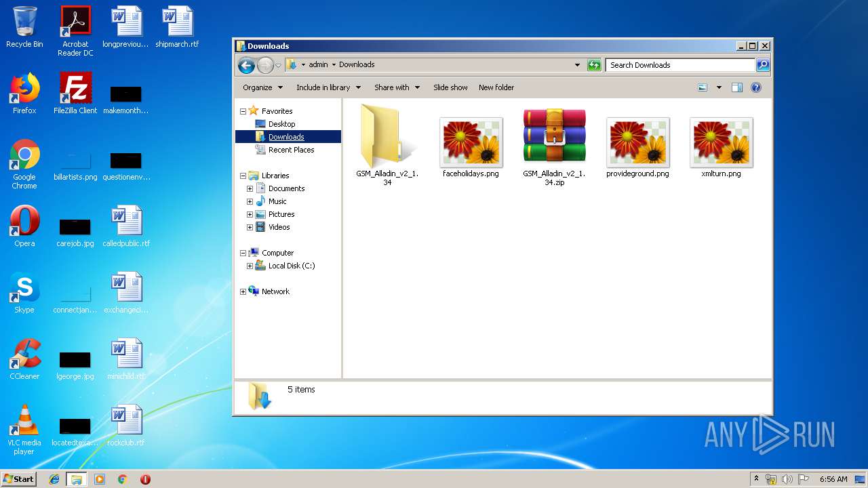The height and width of the screenshot is (488, 868).
Task: Select faceholidays.png thumbnail
Action: (x=471, y=146)
